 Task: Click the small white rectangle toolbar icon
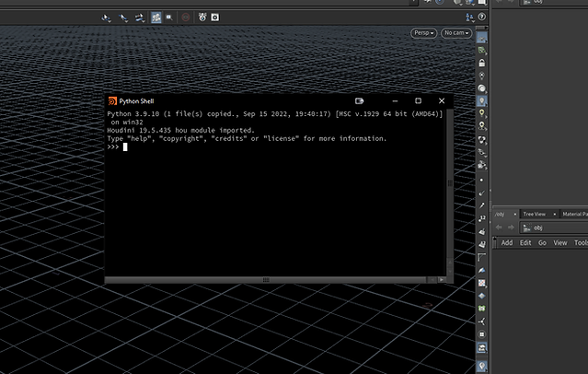pos(169,18)
